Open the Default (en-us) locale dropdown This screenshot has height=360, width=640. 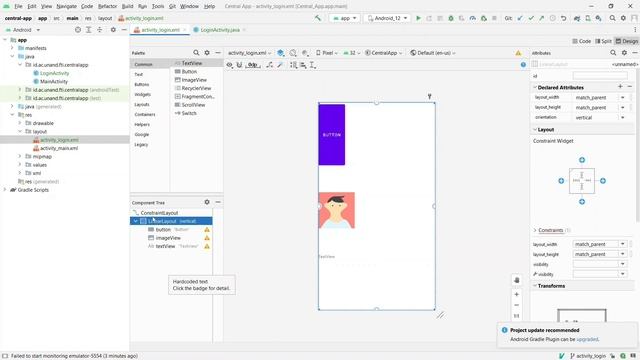(433, 53)
